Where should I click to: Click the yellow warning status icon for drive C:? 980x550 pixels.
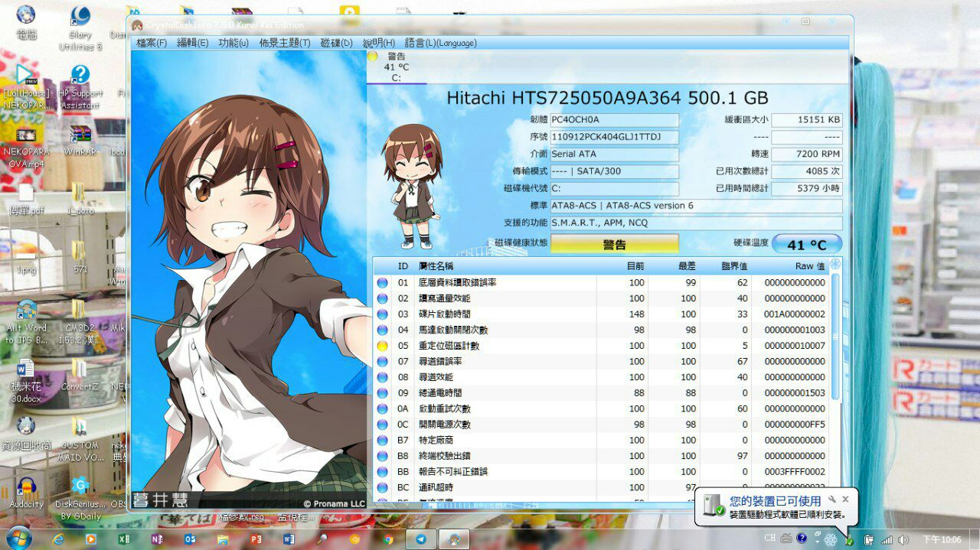(x=373, y=56)
